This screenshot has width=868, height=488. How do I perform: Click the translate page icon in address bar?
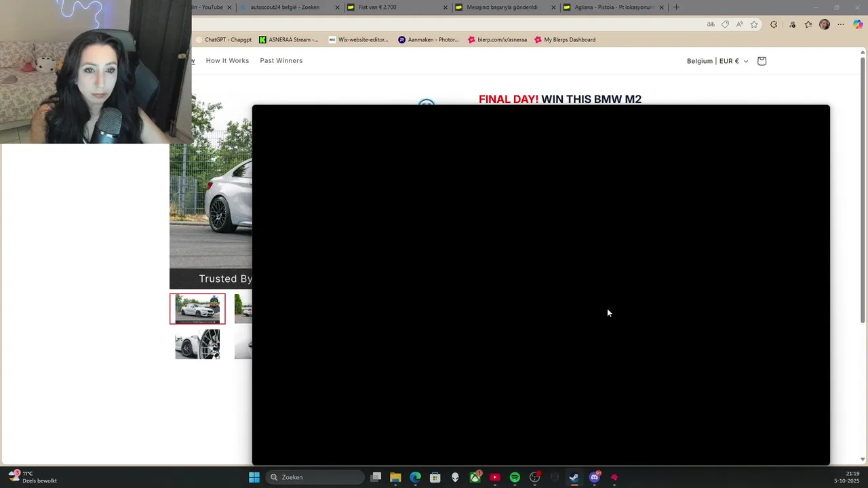(711, 24)
